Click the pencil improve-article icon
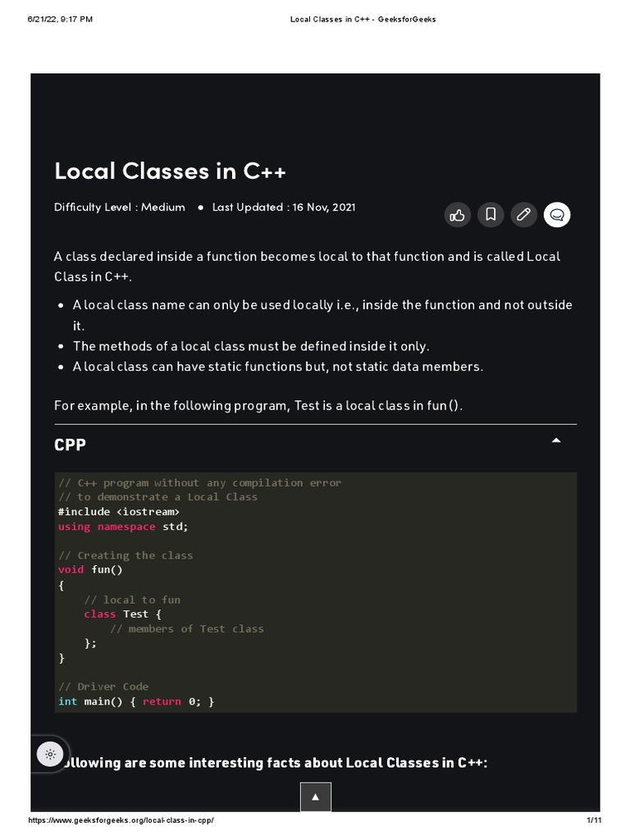Image resolution: width=630 pixels, height=840 pixels. [x=523, y=215]
